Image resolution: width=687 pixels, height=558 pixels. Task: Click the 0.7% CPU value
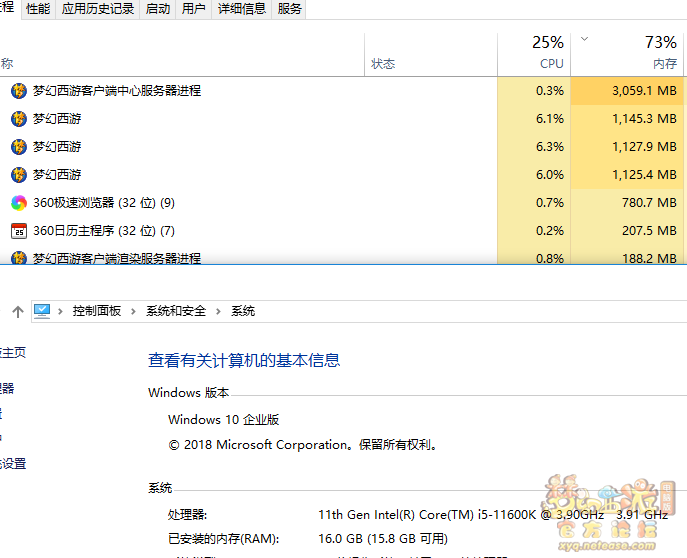coord(550,203)
